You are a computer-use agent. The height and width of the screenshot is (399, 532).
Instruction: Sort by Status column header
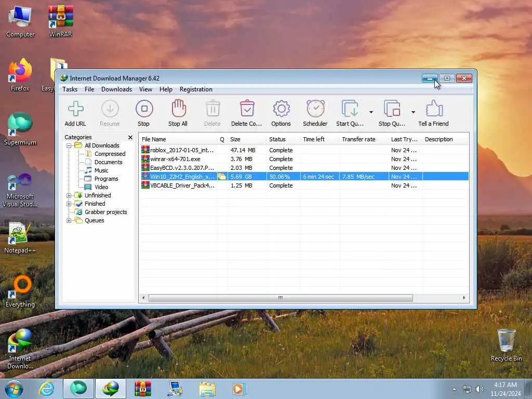[283, 139]
